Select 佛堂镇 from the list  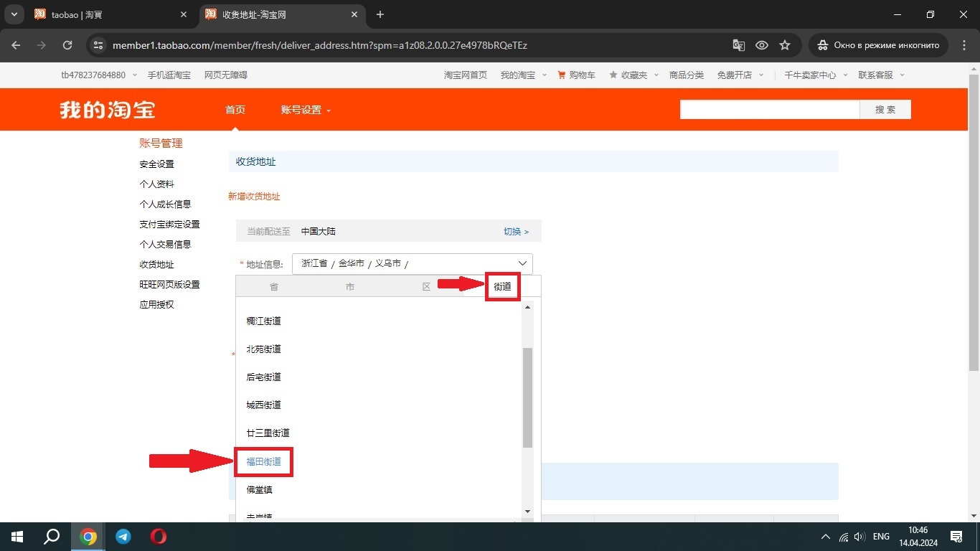tap(259, 489)
